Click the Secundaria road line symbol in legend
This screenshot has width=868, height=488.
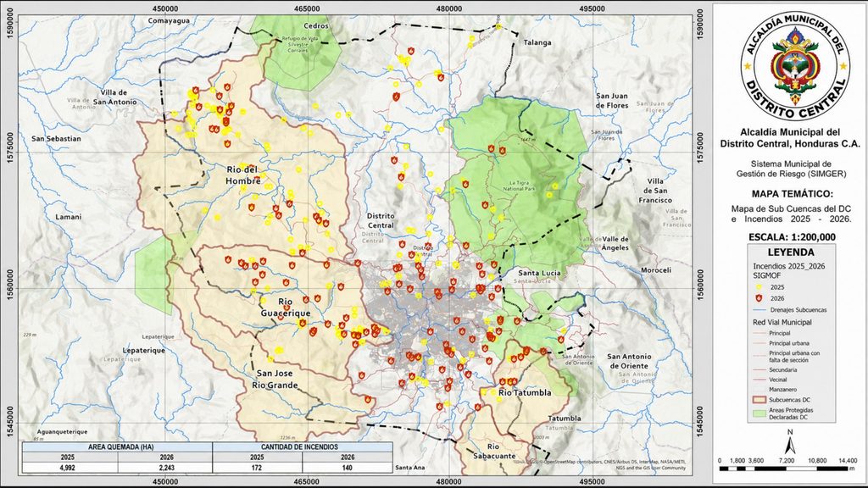(x=759, y=369)
